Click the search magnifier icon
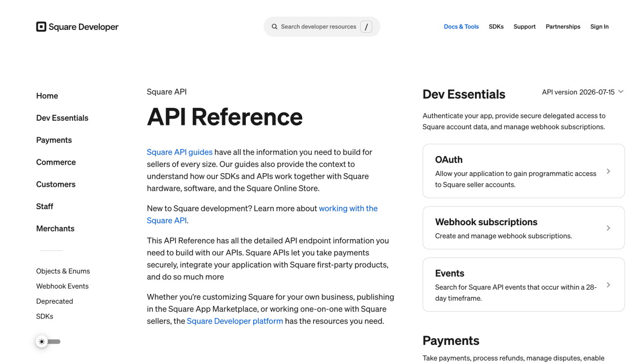This screenshot has width=644, height=362. tap(274, 27)
